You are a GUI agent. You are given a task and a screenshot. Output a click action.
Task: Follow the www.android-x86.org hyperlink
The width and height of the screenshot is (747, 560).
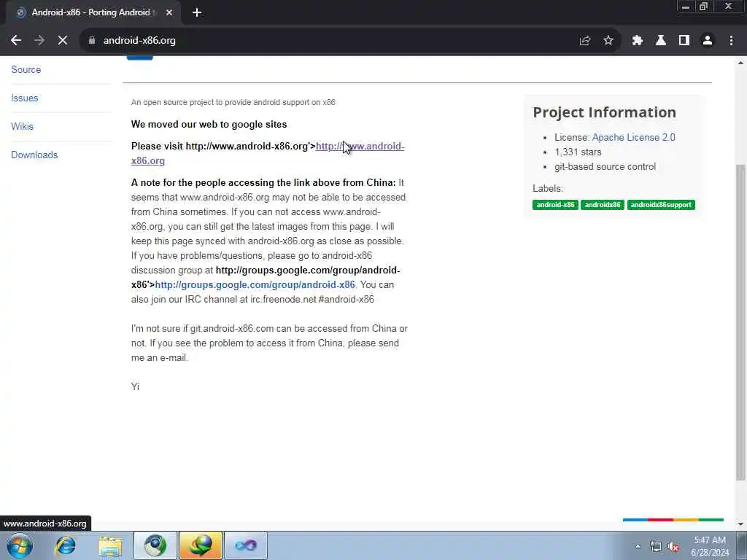coord(360,146)
